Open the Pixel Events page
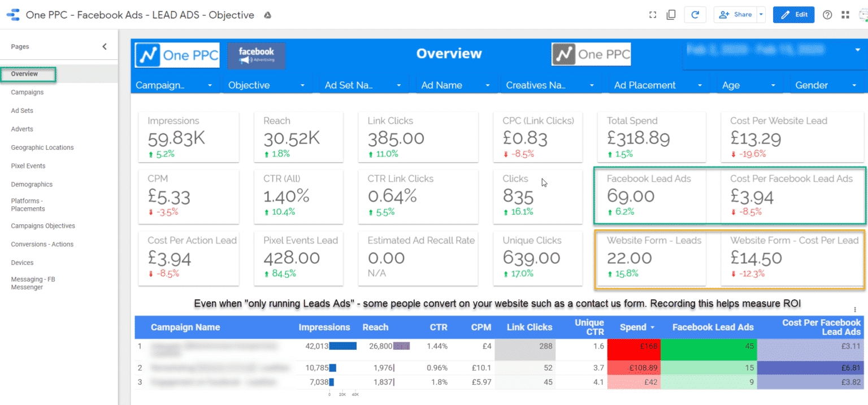This screenshot has width=868, height=405. click(x=28, y=166)
